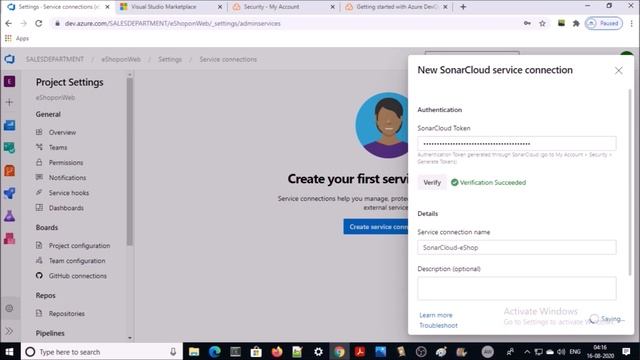Click Windows taskbar search box
Screen dimensions: 640x360
[x=102, y=351]
